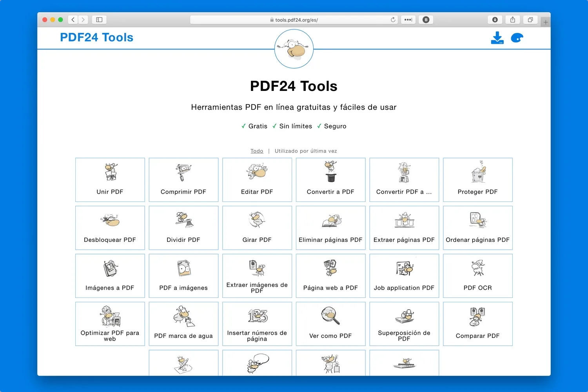Open the Proteger PDF tool
Screen dimensions: 588x392
[x=477, y=180]
